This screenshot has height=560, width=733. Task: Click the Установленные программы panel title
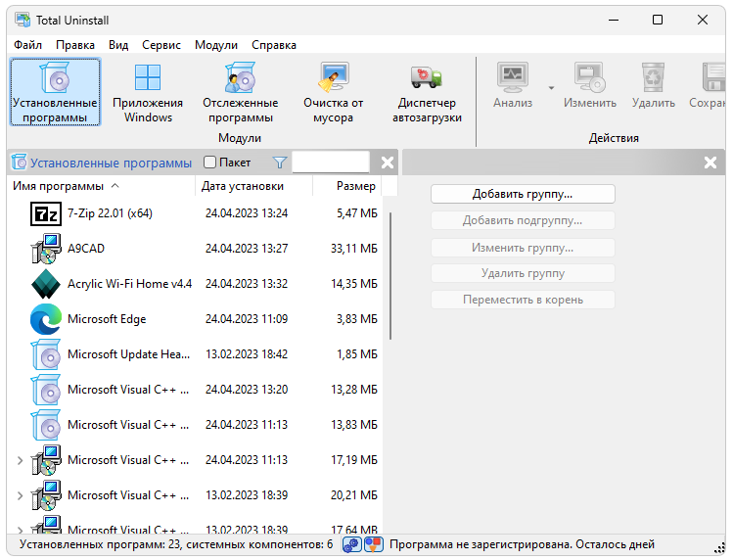pos(111,163)
